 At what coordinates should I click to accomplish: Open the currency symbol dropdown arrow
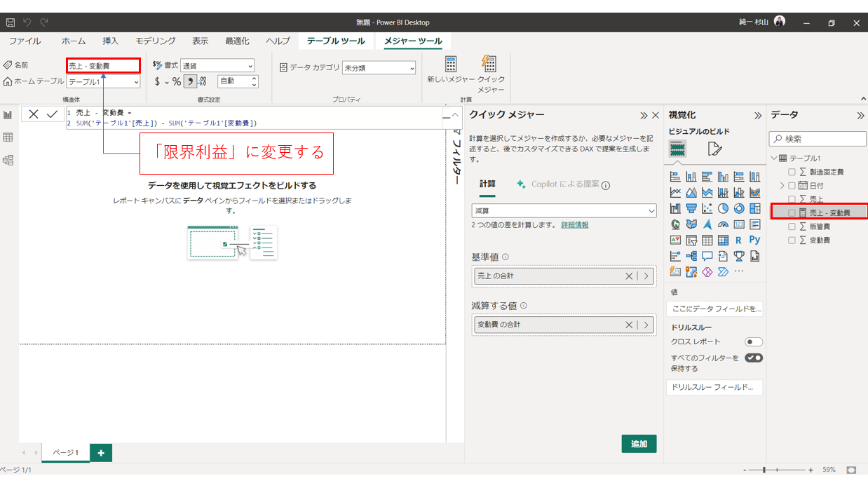click(167, 82)
